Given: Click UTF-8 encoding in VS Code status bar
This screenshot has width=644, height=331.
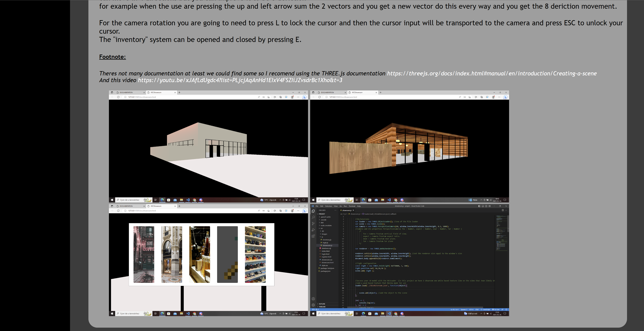Looking at the screenshot, I should [471, 309].
